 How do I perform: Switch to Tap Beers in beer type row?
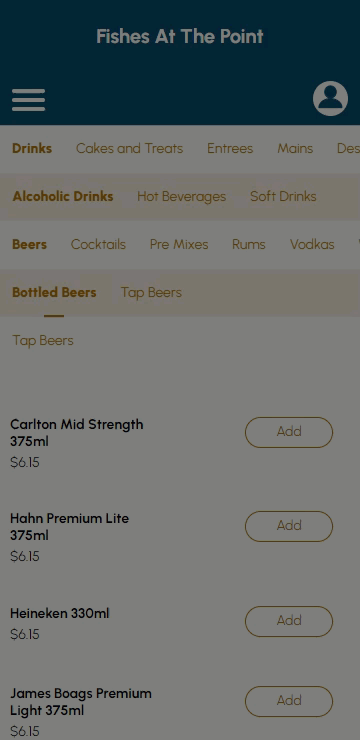click(x=151, y=293)
